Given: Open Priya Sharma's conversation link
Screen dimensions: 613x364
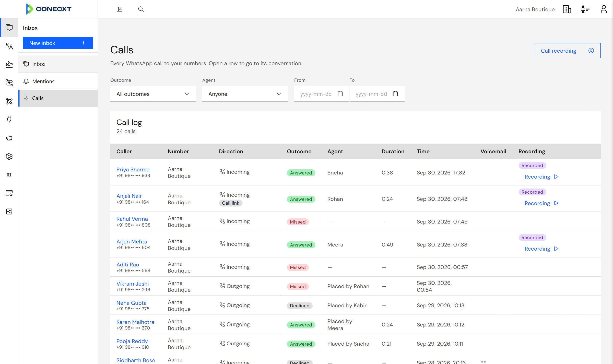Looking at the screenshot, I should coord(133,170).
